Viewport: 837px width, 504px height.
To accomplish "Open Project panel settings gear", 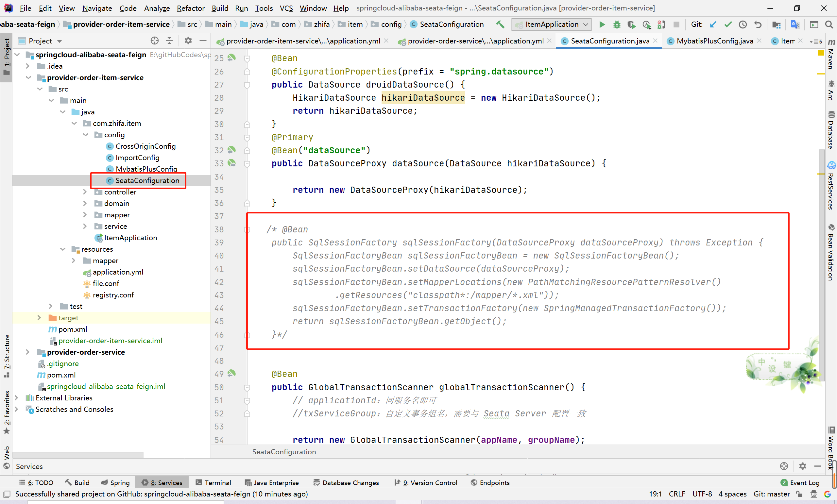I will (x=188, y=41).
